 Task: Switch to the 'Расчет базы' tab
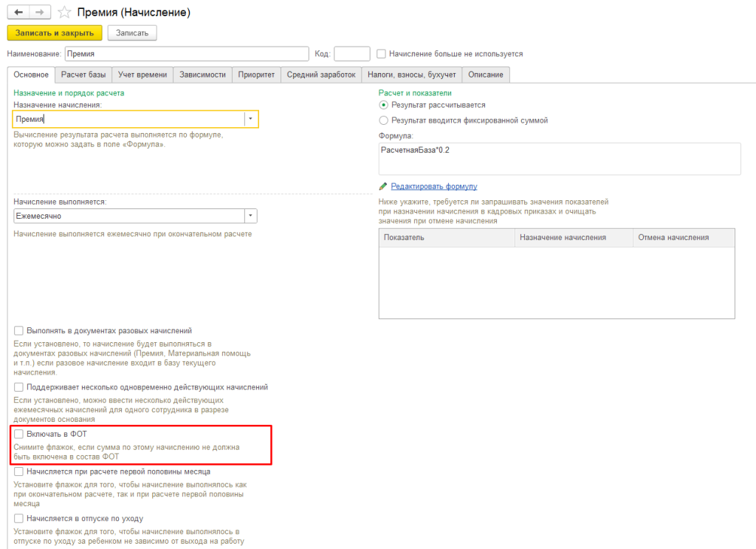[x=84, y=75]
